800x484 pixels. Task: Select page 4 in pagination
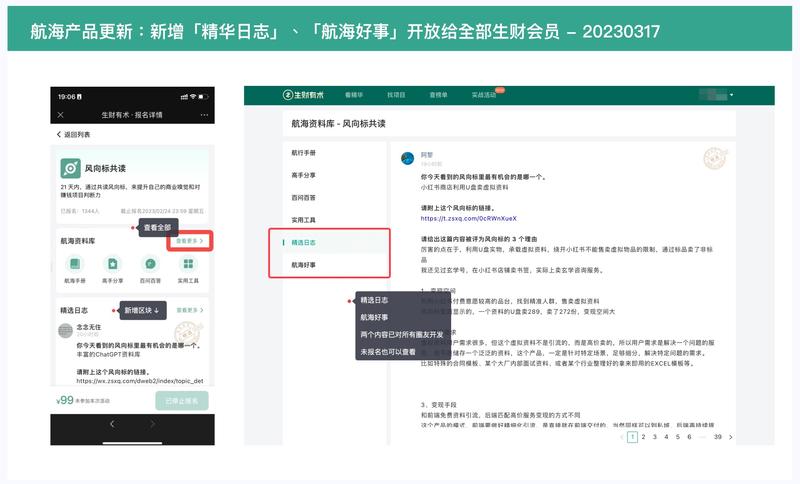666,437
